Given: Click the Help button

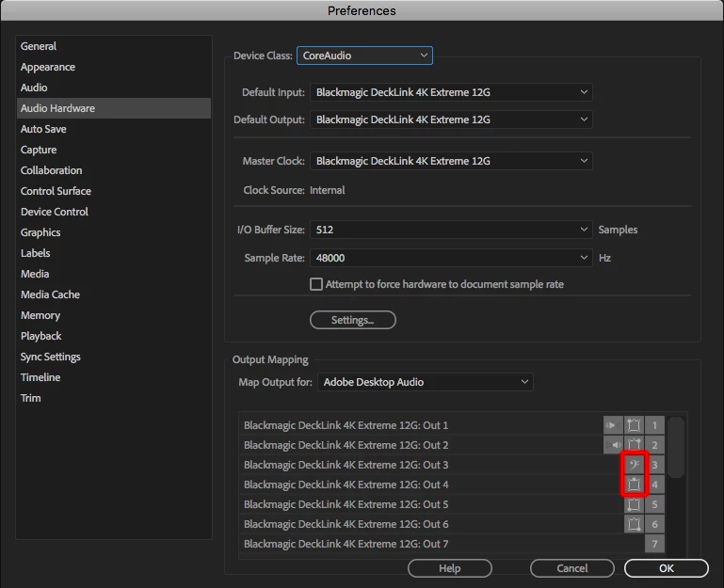Looking at the screenshot, I should pos(450,568).
